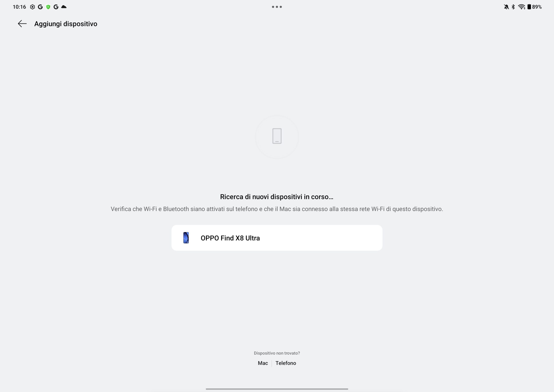Tap the 10:16 clock in status bar
This screenshot has height=392, width=554.
19,7
